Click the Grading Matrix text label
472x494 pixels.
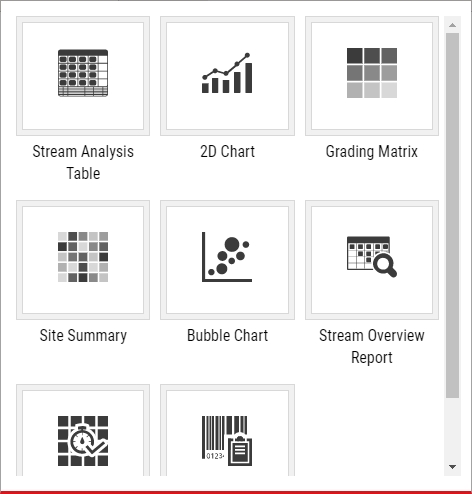(x=372, y=152)
